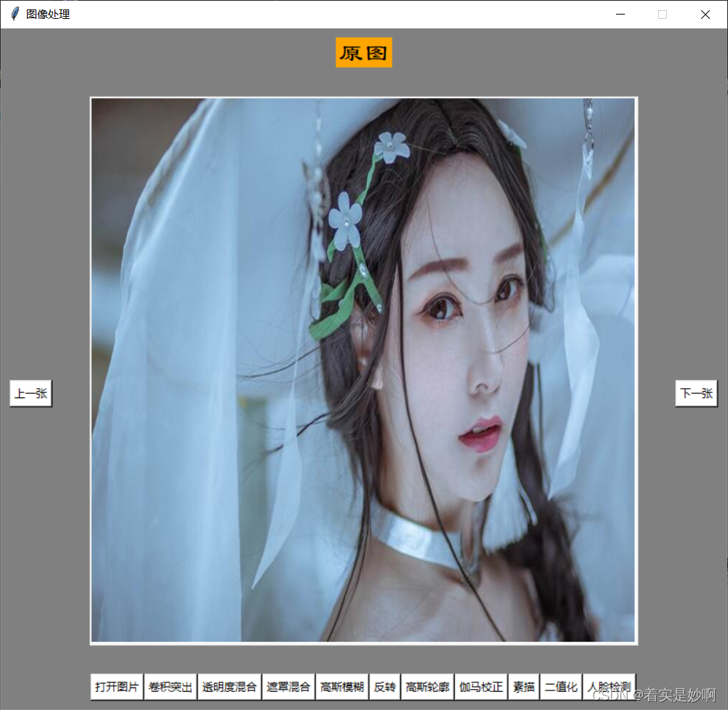Click the displayed portrait image preview
The width and height of the screenshot is (728, 710).
[x=363, y=369]
